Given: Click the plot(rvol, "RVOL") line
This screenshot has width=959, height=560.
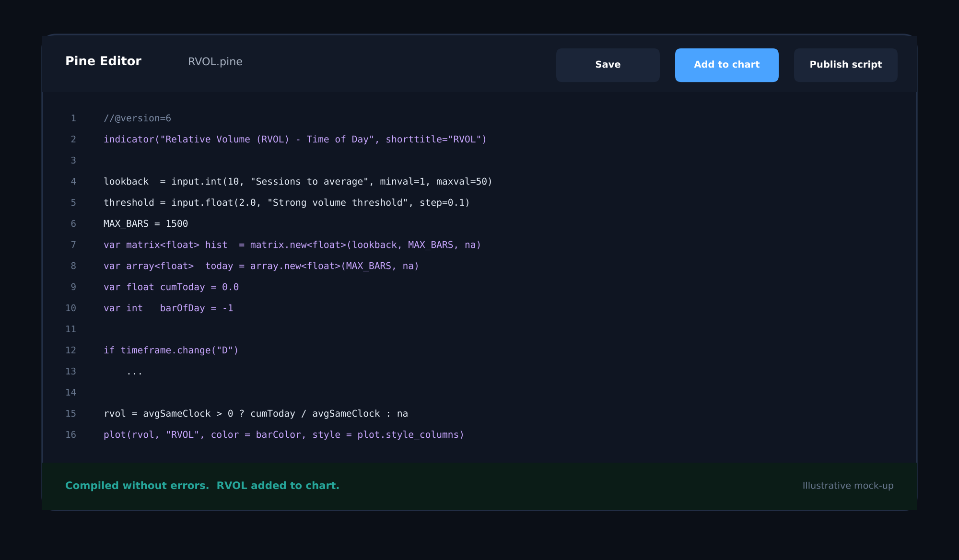Looking at the screenshot, I should 284,434.
